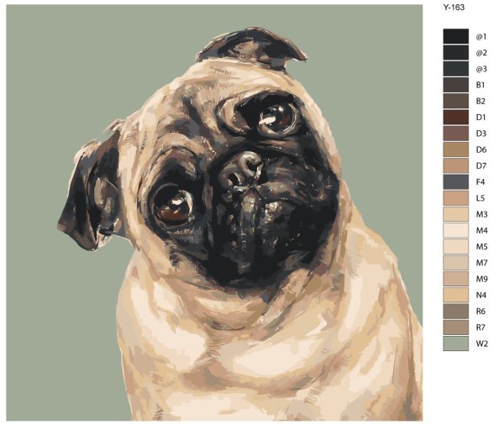Click the Y-163 pattern code label

pos(454,7)
